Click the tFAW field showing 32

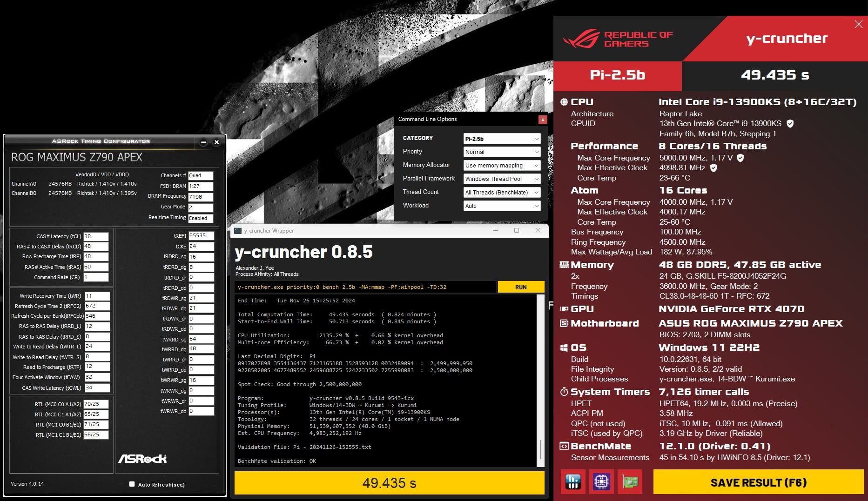[97, 377]
